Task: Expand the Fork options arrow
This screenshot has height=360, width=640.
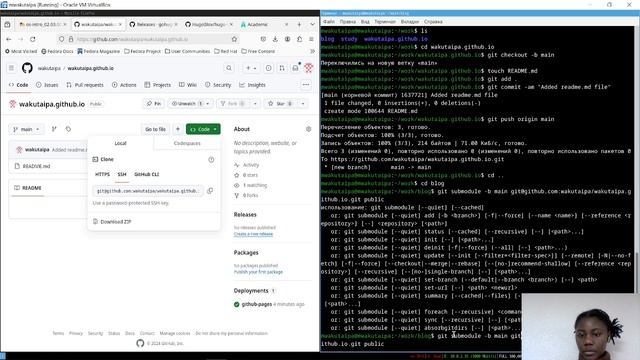Action: (255, 104)
